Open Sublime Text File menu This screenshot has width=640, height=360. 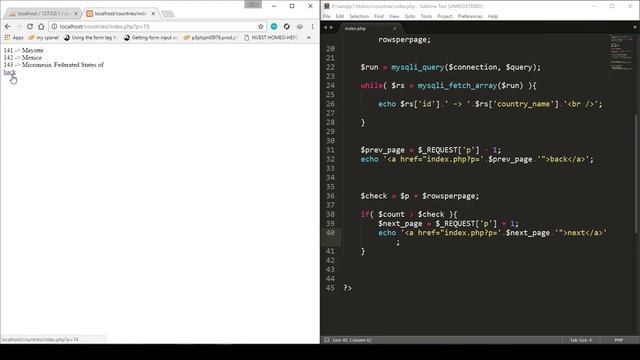(327, 16)
